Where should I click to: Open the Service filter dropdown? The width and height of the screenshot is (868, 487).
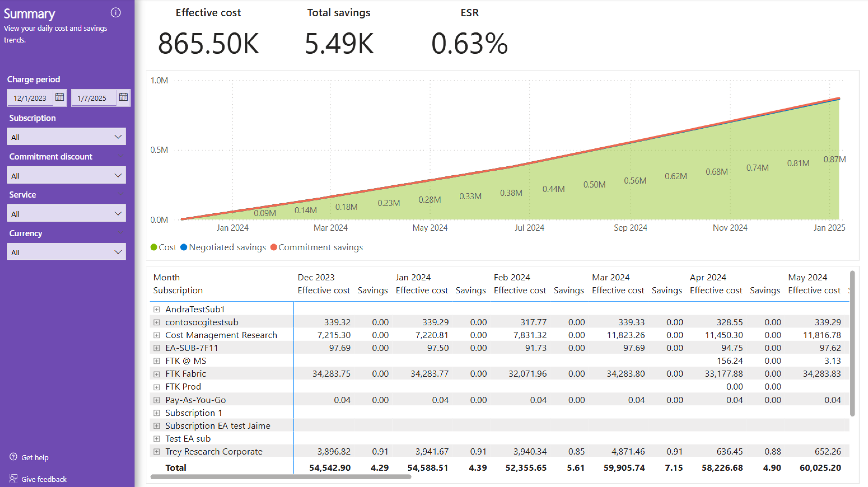tap(66, 214)
